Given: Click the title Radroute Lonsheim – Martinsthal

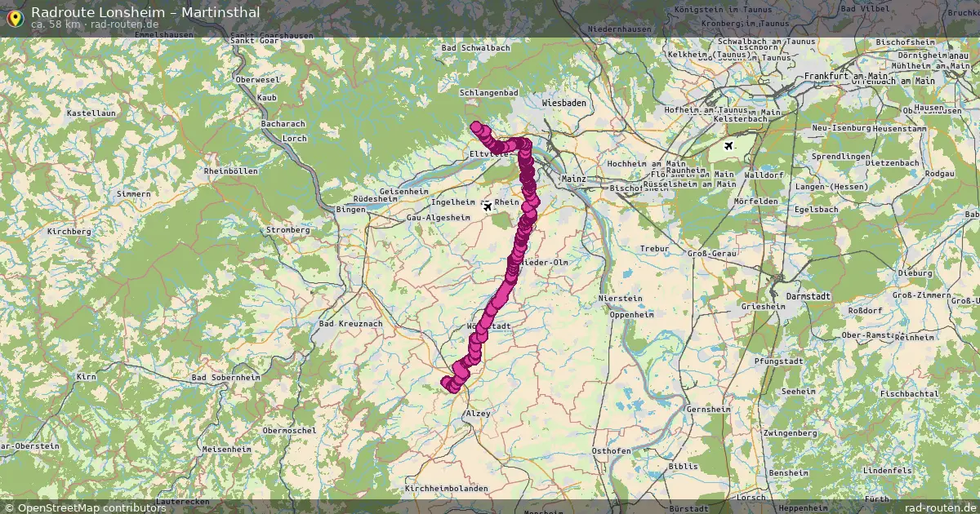Looking at the screenshot, I should tap(145, 12).
